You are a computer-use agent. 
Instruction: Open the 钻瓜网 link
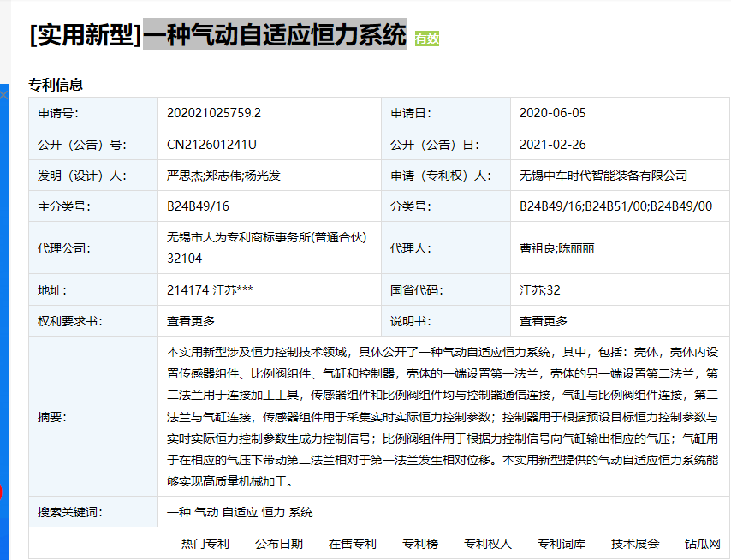(x=702, y=544)
